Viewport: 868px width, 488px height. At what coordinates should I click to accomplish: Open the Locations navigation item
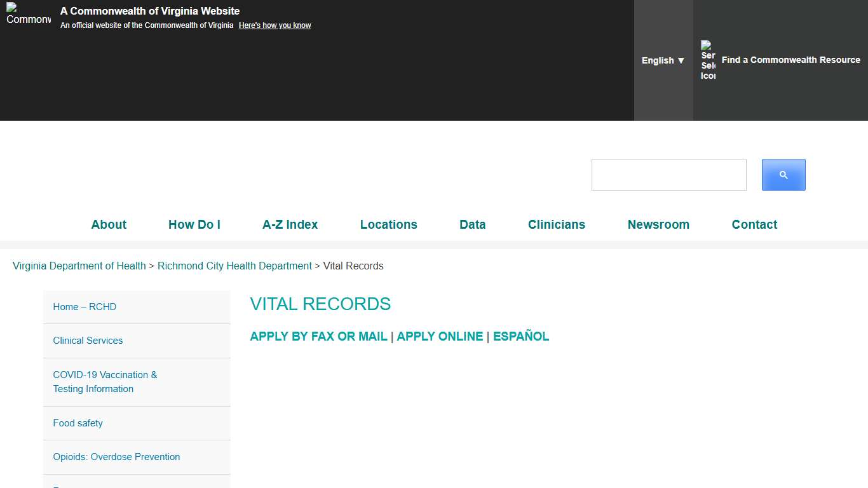(388, 224)
